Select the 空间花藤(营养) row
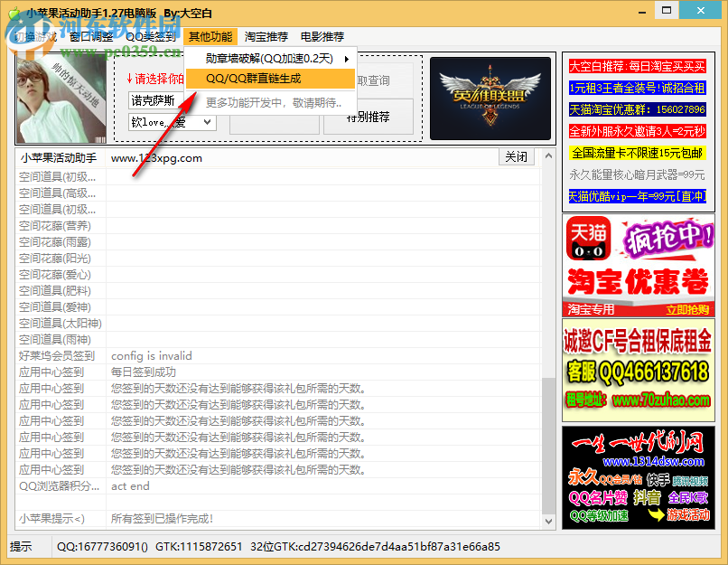Image resolution: width=728 pixels, height=565 pixels. [x=278, y=226]
